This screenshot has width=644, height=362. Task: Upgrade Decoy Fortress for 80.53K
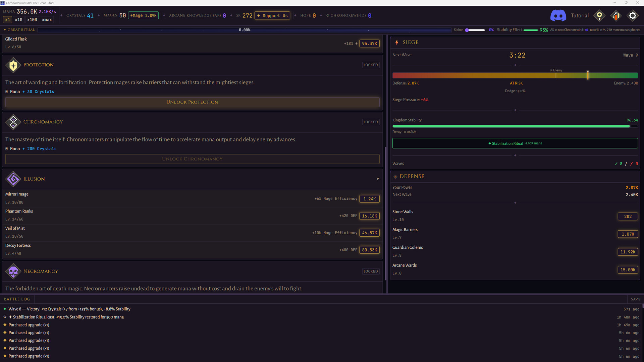369,250
